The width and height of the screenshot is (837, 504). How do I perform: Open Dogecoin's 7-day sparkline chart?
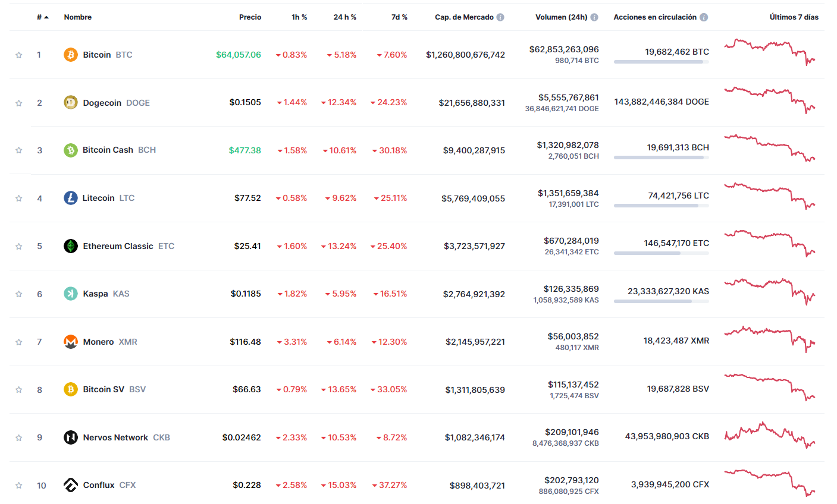[x=770, y=100]
